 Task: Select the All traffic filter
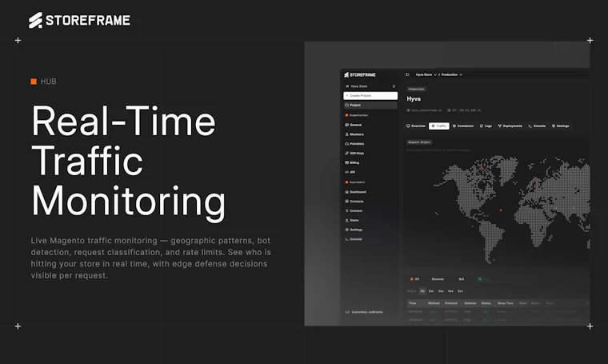414,279
